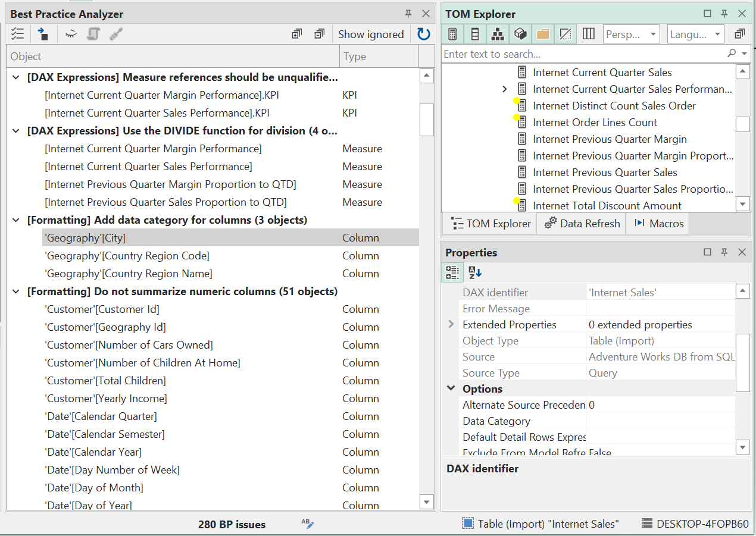The height and width of the screenshot is (536, 756).
Task: Open the Perspective dropdown in TOM Explorer
Action: click(631, 34)
